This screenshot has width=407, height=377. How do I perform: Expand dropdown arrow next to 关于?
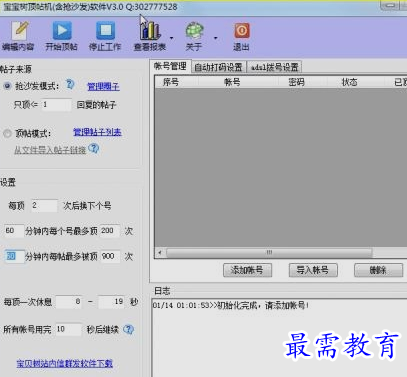tap(215, 38)
